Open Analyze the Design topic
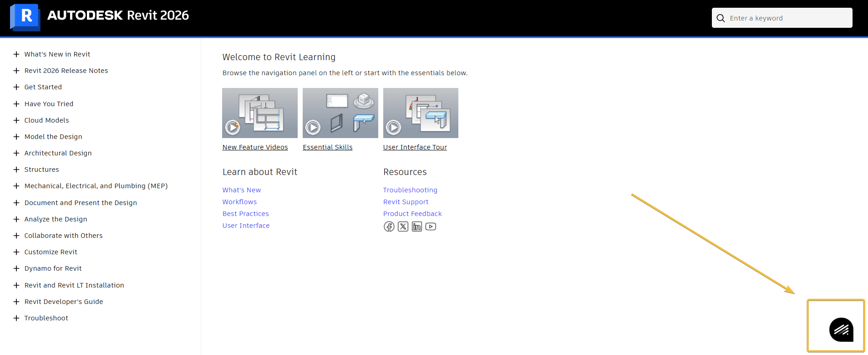868x355 pixels. [56, 219]
